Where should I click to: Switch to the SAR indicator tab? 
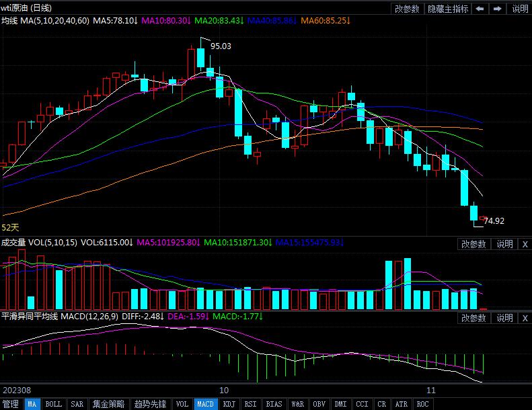77,404
